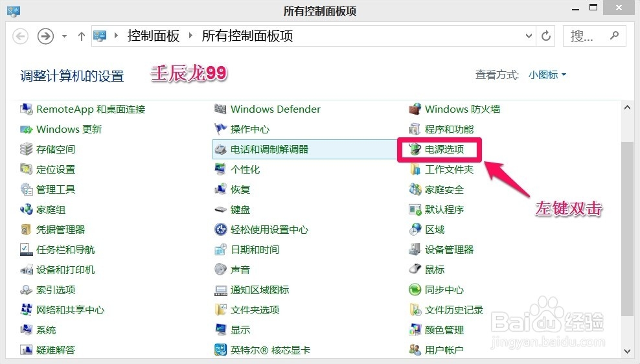Open the 通知区域图标 icon

pyautogui.click(x=220, y=290)
